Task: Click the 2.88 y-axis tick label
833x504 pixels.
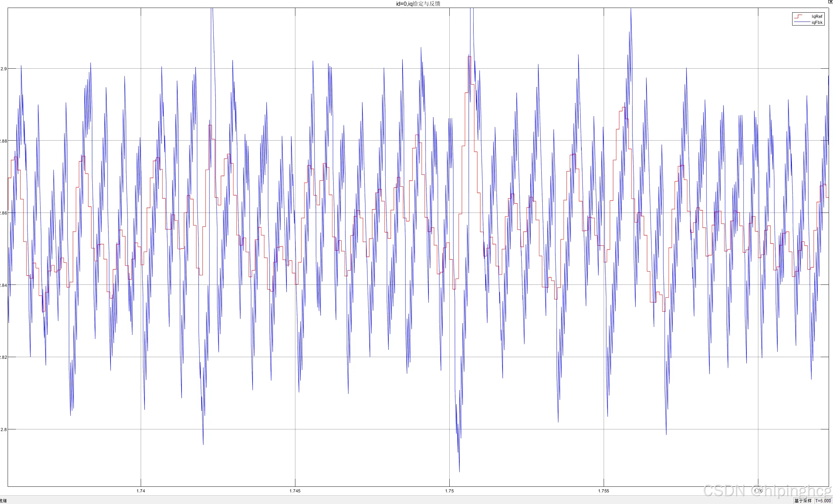Action: (x=3, y=141)
